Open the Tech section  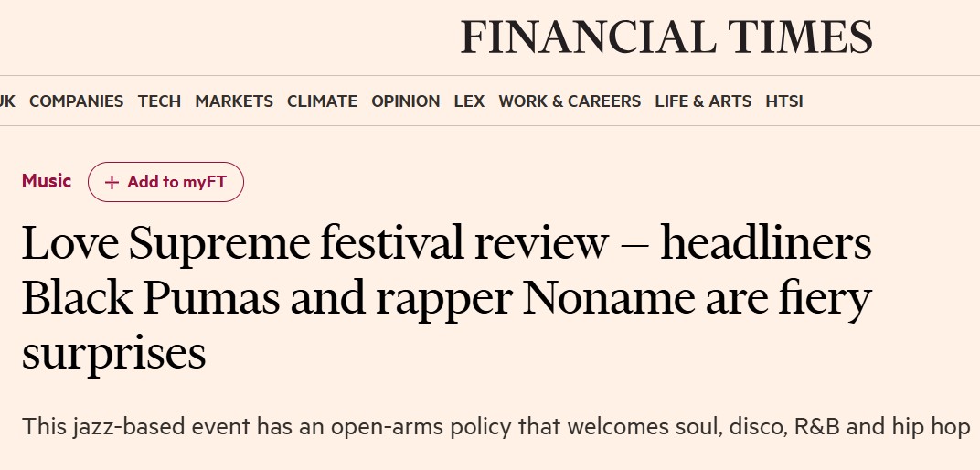coord(159,101)
